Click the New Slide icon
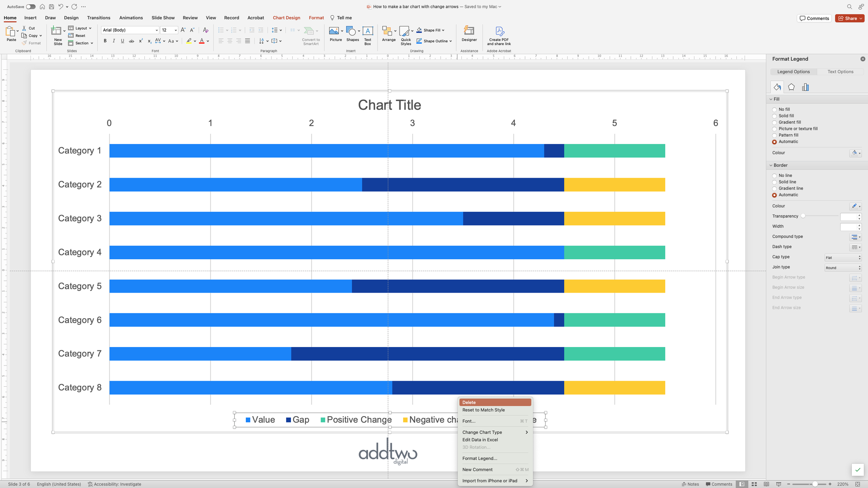Viewport: 868px width, 488px height. point(56,31)
